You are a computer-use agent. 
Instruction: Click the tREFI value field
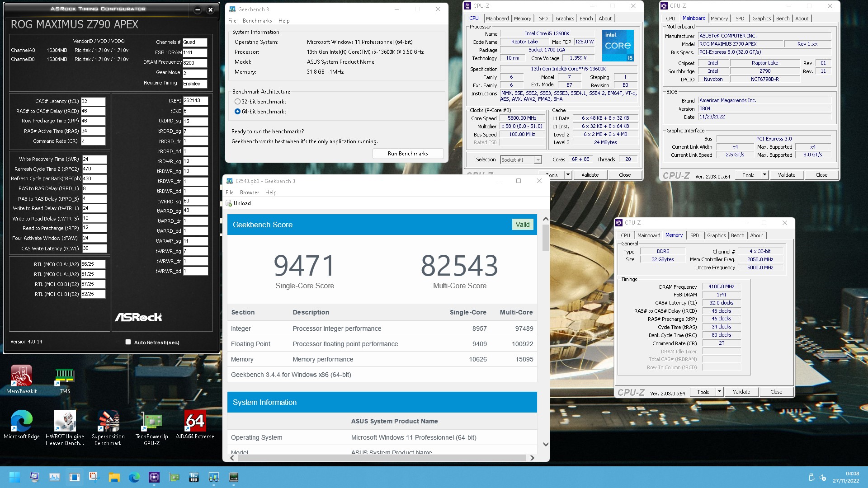[x=195, y=101]
